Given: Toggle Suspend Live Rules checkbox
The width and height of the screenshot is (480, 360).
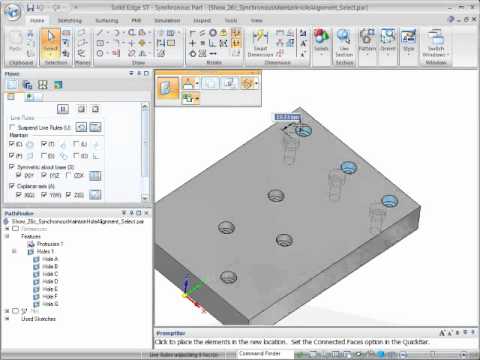Looking at the screenshot, I should tap(12, 127).
